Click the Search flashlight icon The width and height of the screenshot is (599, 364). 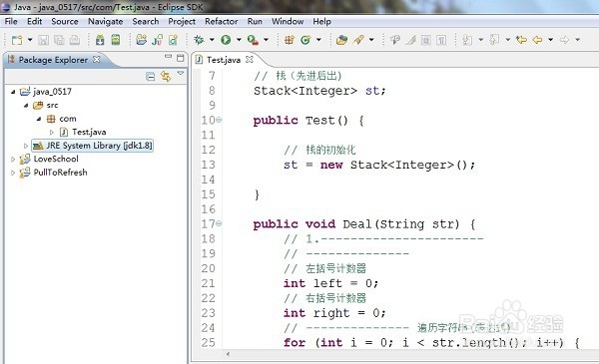click(358, 40)
